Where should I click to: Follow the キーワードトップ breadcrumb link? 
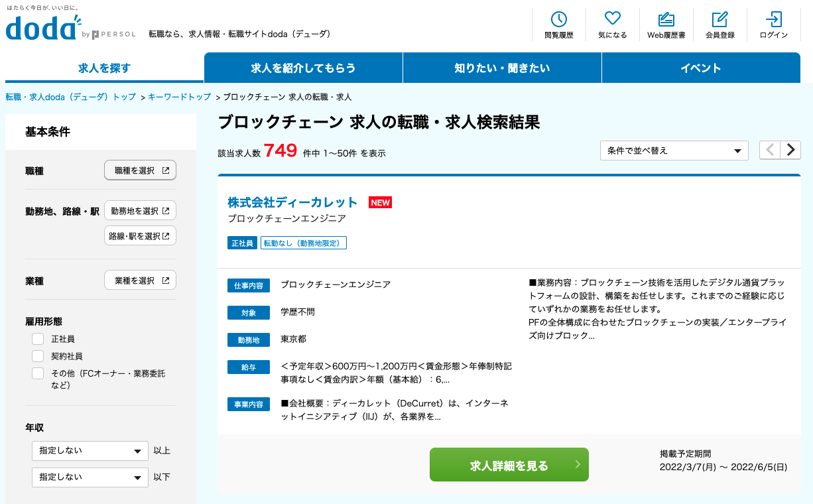179,97
